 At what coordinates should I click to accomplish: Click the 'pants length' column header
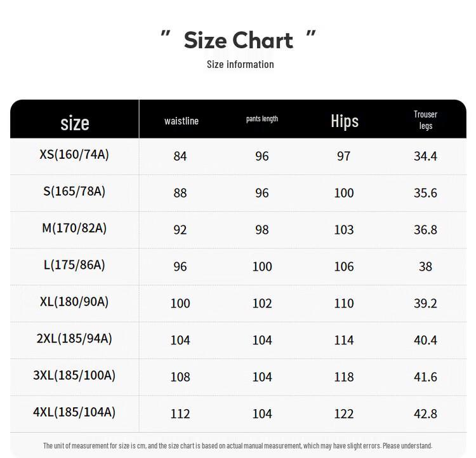point(262,119)
